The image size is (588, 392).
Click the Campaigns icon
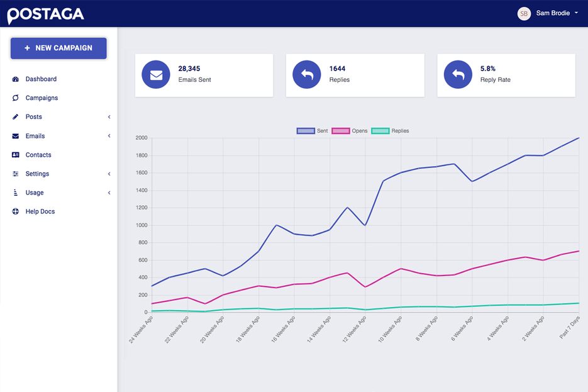click(15, 98)
